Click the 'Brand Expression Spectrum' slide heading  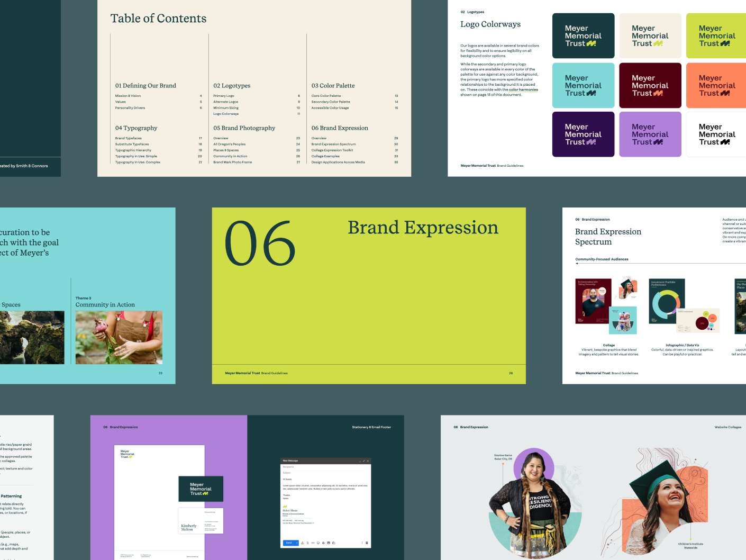click(608, 237)
